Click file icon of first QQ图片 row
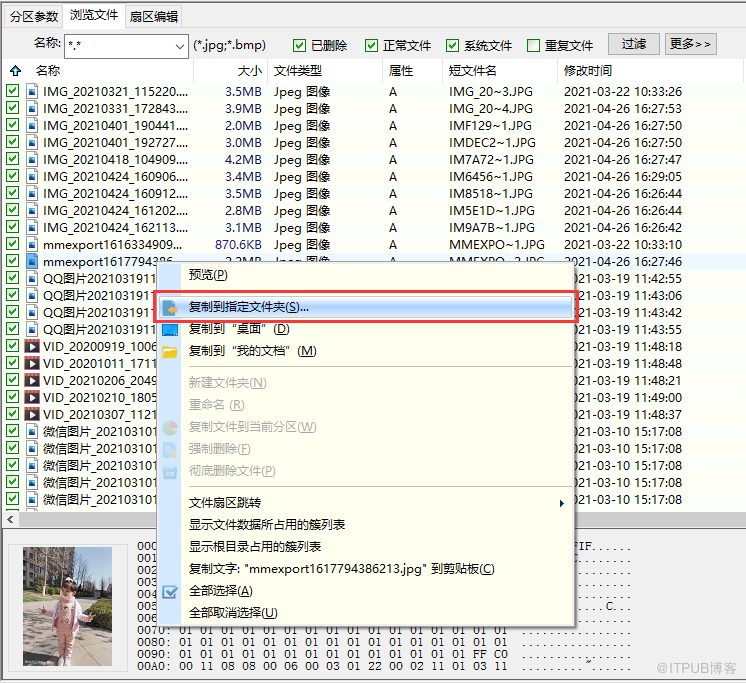 point(32,278)
